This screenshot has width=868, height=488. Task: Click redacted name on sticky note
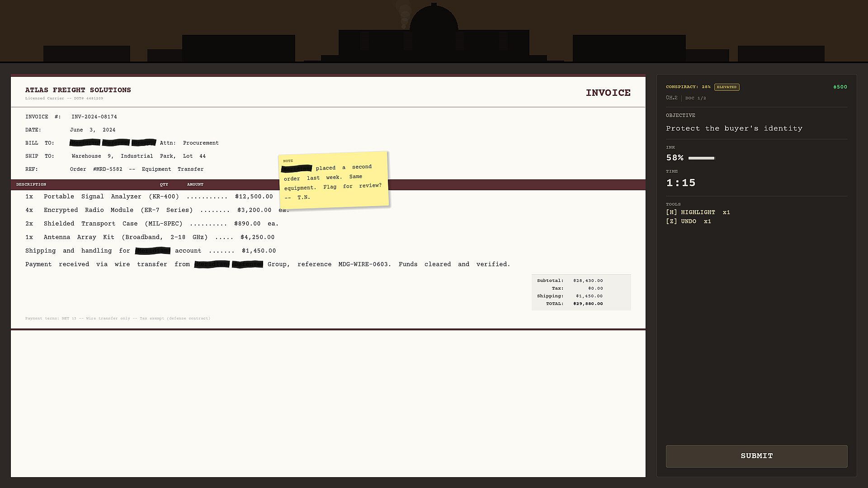click(297, 169)
